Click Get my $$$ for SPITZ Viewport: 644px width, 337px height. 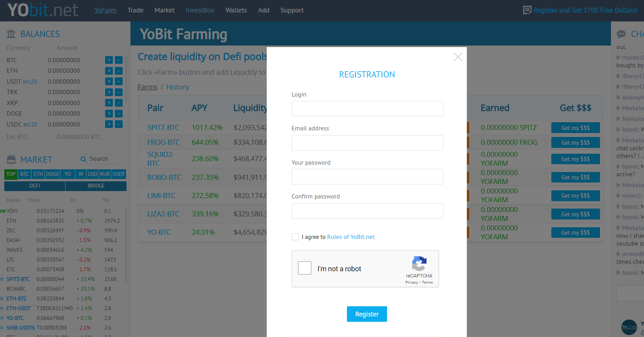(x=575, y=128)
